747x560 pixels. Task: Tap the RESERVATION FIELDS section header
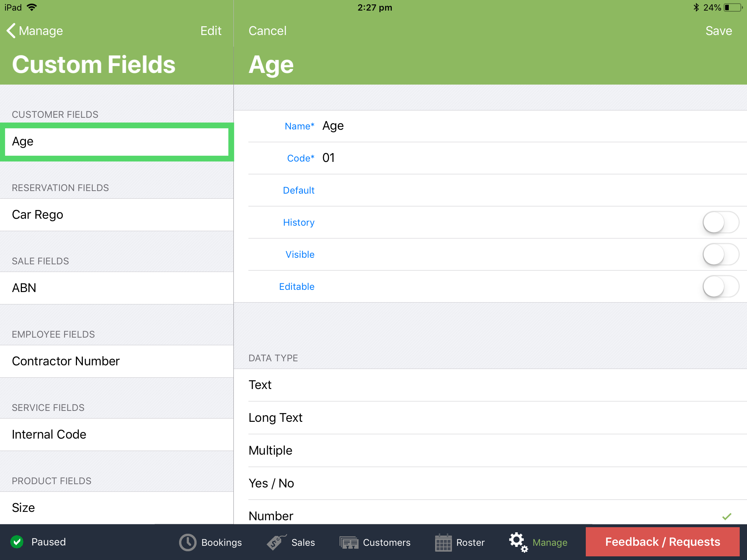pos(60,188)
